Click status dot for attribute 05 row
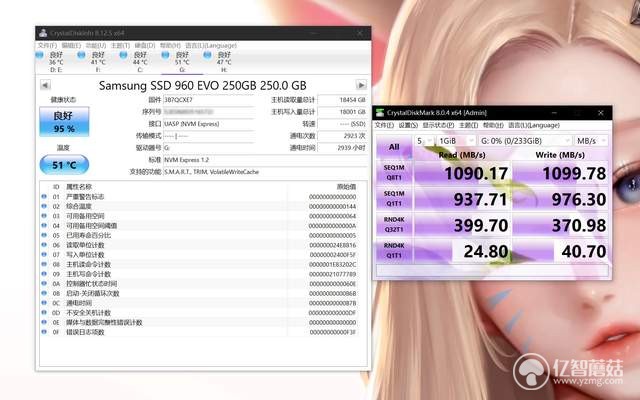The height and width of the screenshot is (400, 640). pos(44,235)
